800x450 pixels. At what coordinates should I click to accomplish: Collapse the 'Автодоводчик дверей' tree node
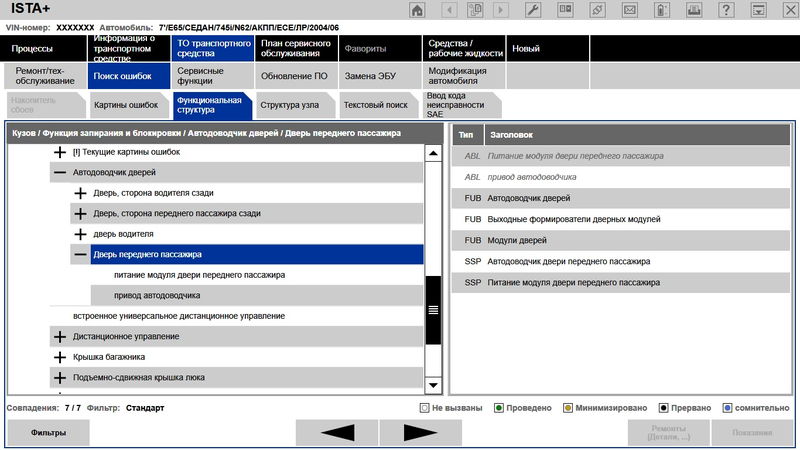[x=60, y=173]
